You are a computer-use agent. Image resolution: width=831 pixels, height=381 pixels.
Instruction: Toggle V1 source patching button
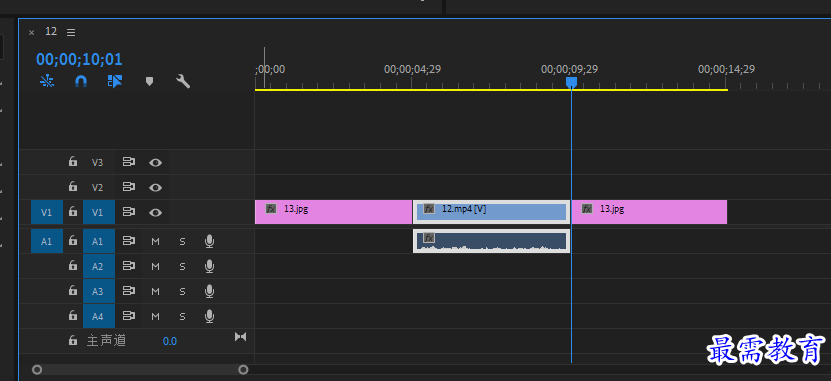point(47,212)
